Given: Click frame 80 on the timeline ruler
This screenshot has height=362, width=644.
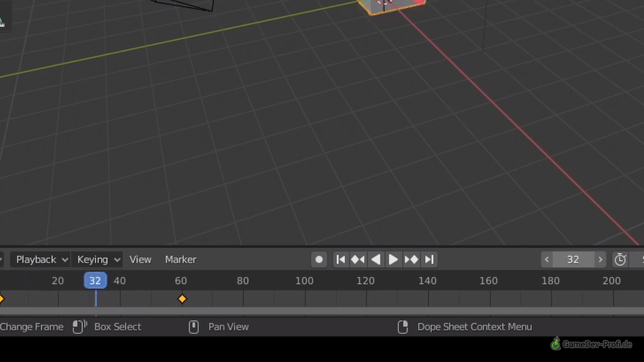Looking at the screenshot, I should tap(243, 281).
